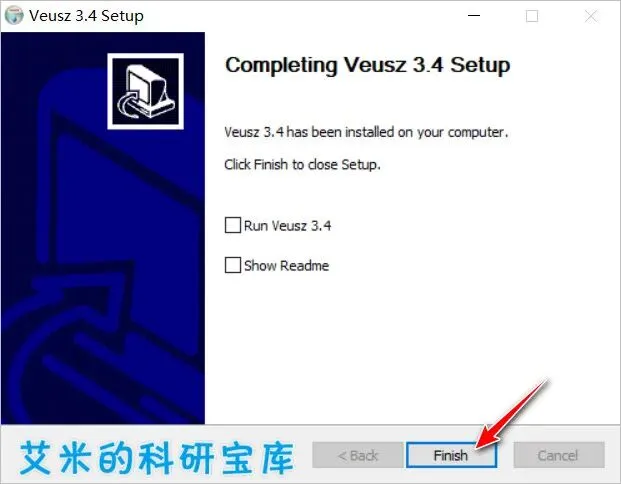Click the greyed-out Cancel button
The image size is (621, 484).
pos(559,455)
